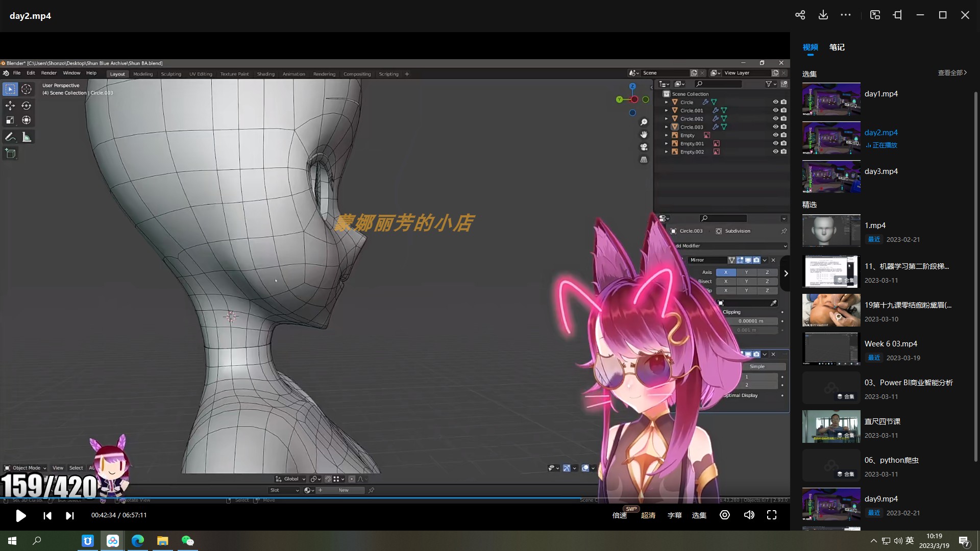Click the video progress bar
Viewport: 980px width, 551px height.
point(395,498)
